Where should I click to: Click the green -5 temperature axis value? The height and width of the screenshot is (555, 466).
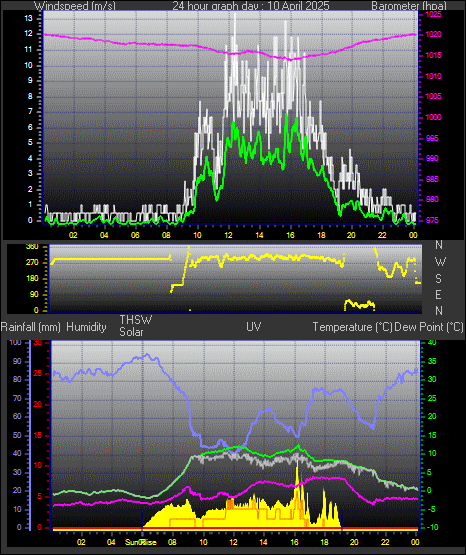tap(432, 509)
